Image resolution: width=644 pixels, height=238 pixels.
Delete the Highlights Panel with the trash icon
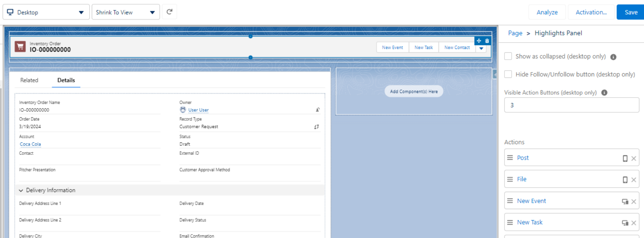pos(487,41)
